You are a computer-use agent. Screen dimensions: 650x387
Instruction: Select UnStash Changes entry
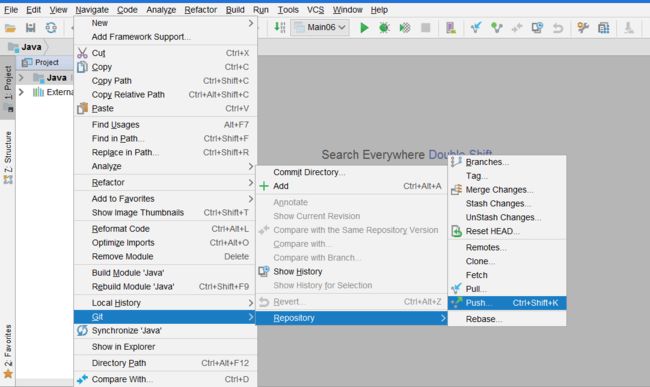(507, 218)
